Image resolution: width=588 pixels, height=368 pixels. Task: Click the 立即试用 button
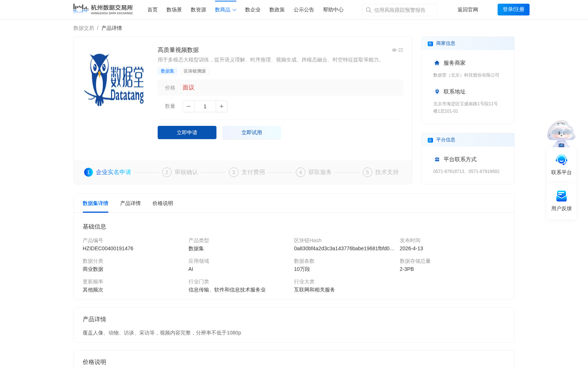tap(252, 132)
